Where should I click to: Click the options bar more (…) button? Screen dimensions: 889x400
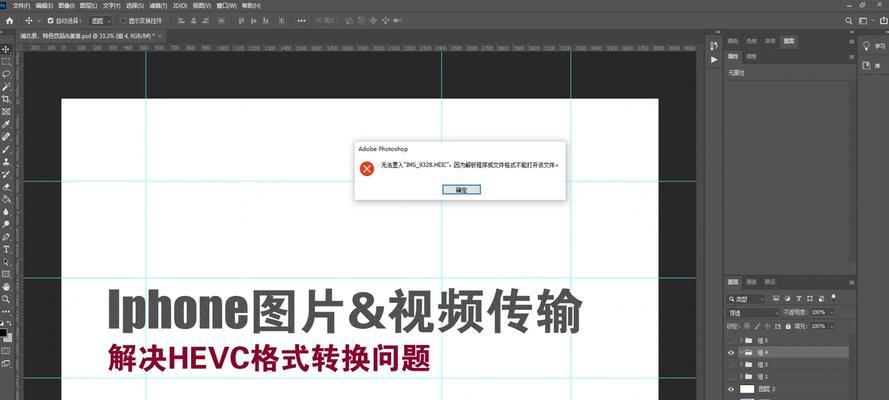(x=302, y=20)
